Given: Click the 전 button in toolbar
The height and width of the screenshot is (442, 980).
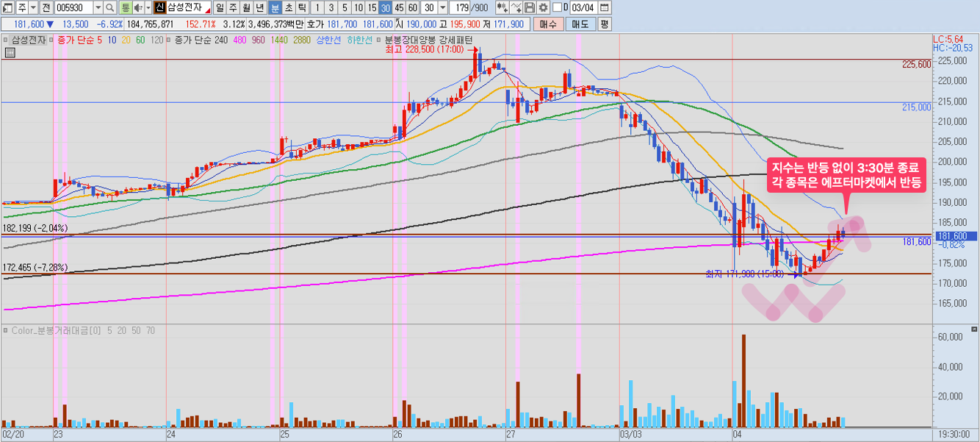Looking at the screenshot, I should click(x=46, y=7).
